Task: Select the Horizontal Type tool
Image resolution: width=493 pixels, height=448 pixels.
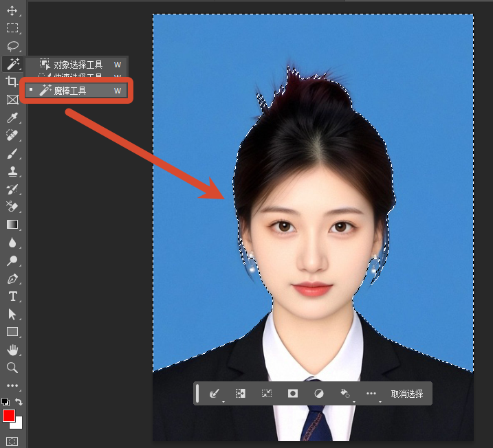Action: 12,296
